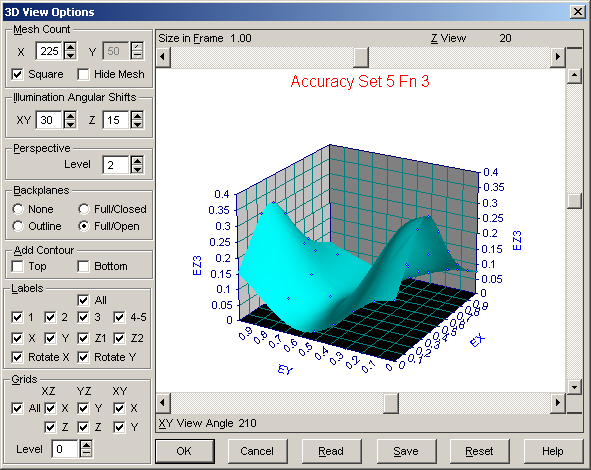The width and height of the screenshot is (591, 470).
Task: Decrease Grids Level down arrow
Action: tap(86, 453)
